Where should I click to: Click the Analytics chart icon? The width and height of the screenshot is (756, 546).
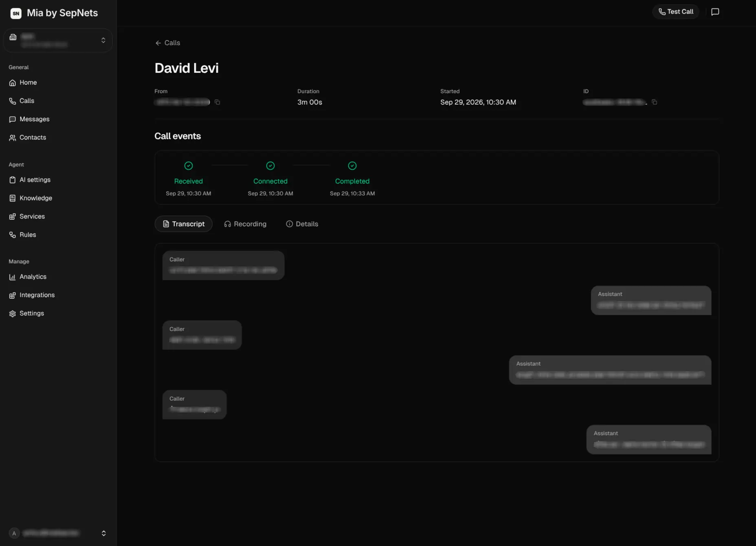tap(13, 277)
